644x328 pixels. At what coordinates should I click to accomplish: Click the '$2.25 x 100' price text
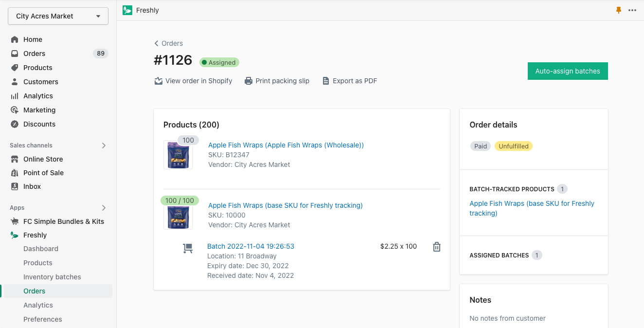tap(398, 246)
